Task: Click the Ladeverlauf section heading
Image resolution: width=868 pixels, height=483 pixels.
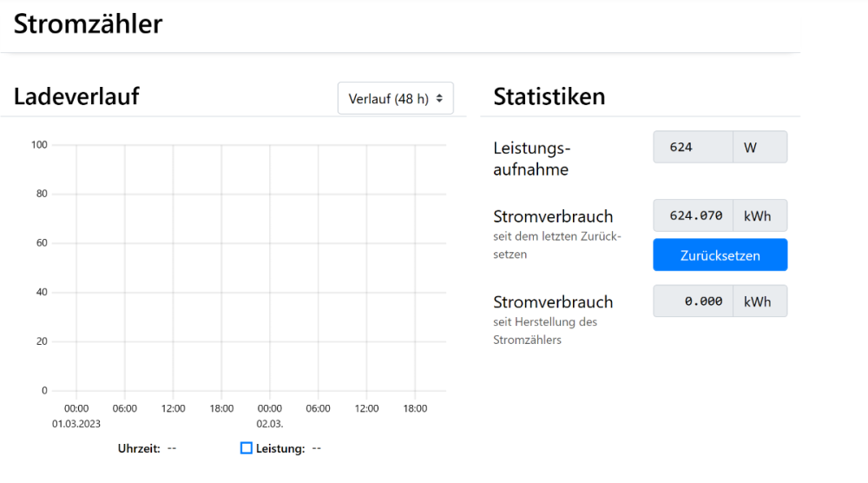Action: point(76,96)
